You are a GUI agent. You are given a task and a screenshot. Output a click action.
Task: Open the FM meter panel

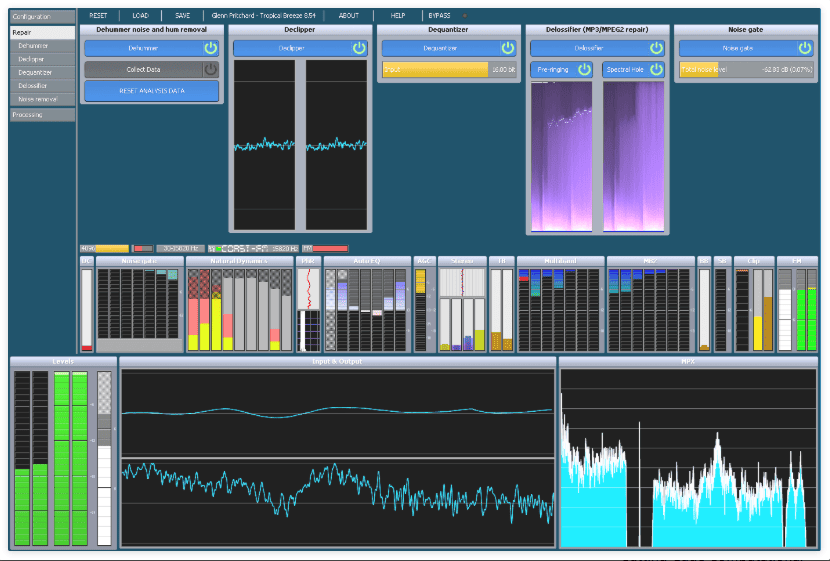coord(797,304)
